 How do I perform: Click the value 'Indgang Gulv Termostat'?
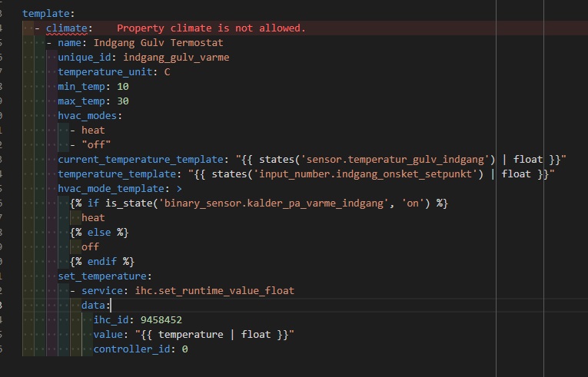click(x=158, y=43)
